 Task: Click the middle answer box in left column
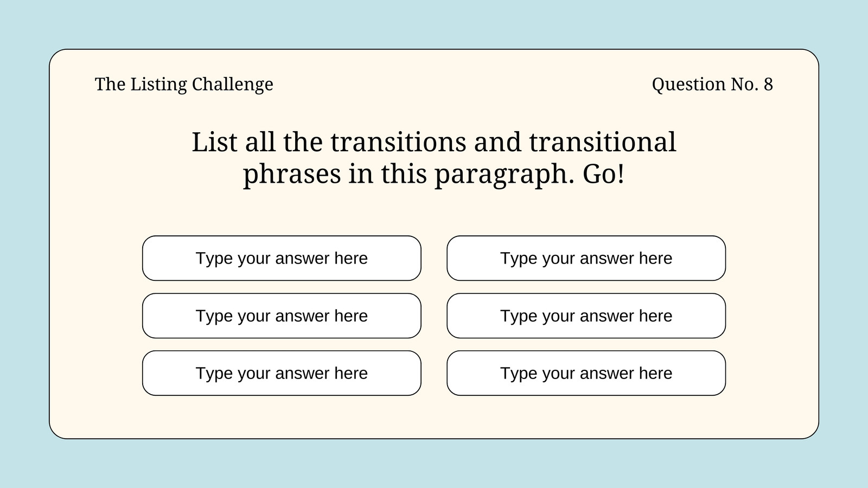click(282, 316)
